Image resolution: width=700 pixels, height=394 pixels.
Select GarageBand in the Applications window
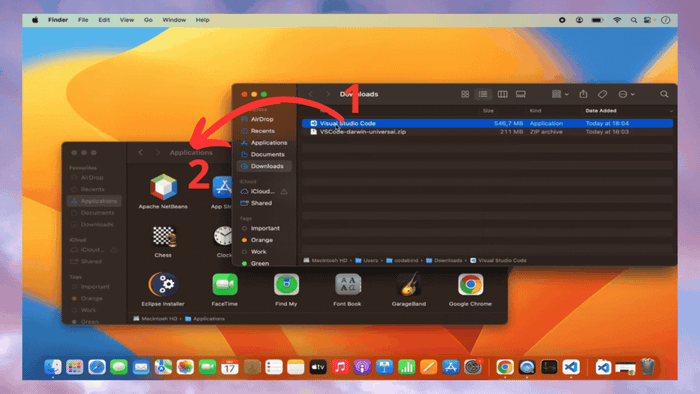pos(408,289)
